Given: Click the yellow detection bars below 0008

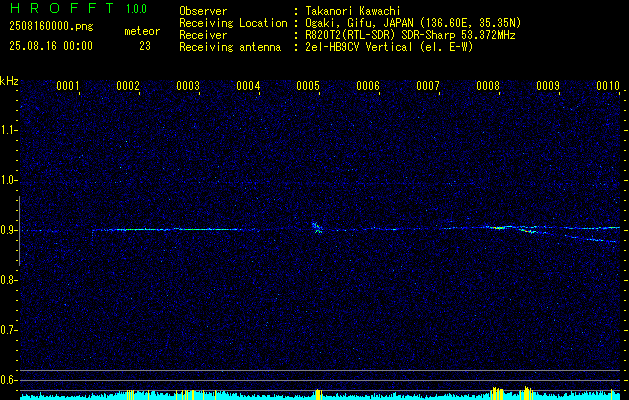Looking at the screenshot, I should point(497,393).
